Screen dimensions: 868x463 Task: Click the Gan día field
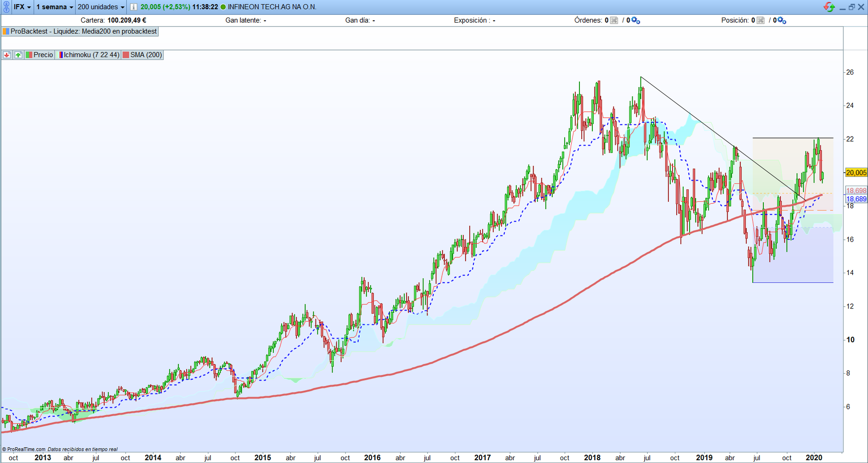click(360, 20)
